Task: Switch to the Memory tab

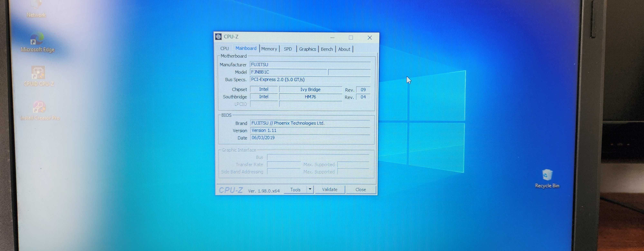Action: click(x=269, y=49)
